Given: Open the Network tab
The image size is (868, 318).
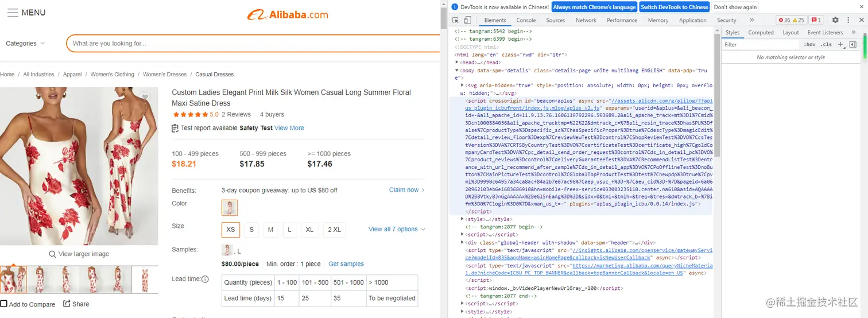Looking at the screenshot, I should click(586, 20).
